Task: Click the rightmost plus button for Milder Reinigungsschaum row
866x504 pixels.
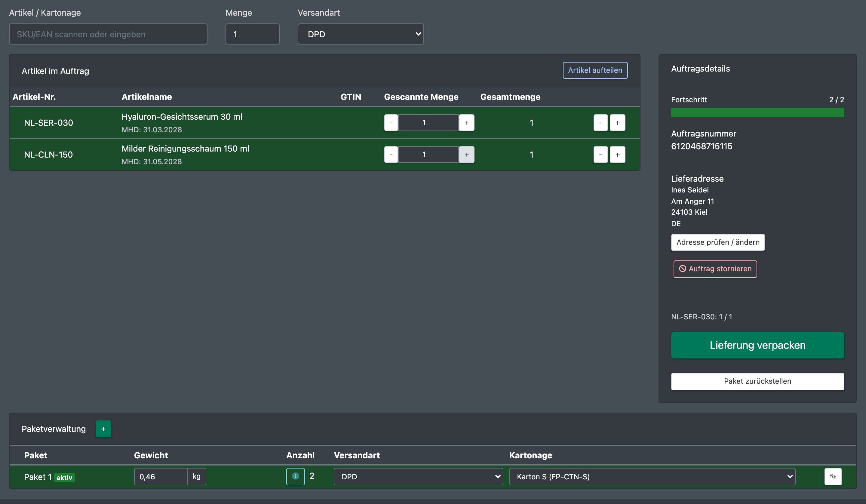Action: pos(618,155)
